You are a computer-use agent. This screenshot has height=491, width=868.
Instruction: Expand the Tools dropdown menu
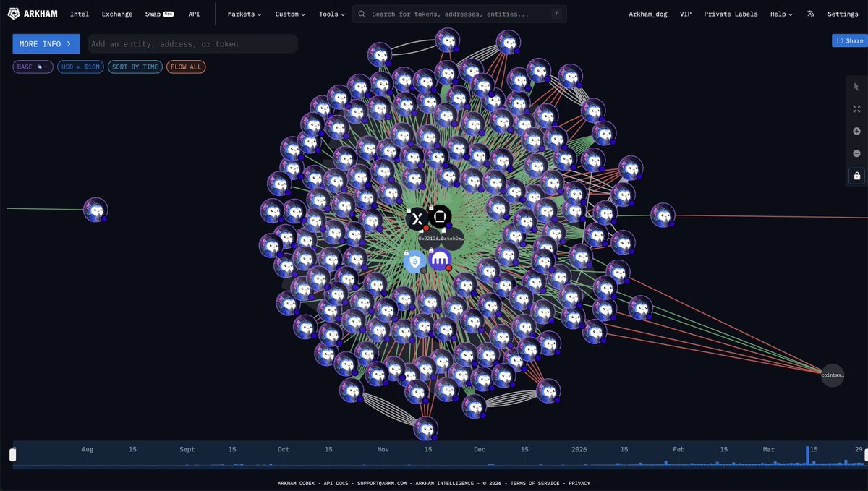click(x=332, y=14)
